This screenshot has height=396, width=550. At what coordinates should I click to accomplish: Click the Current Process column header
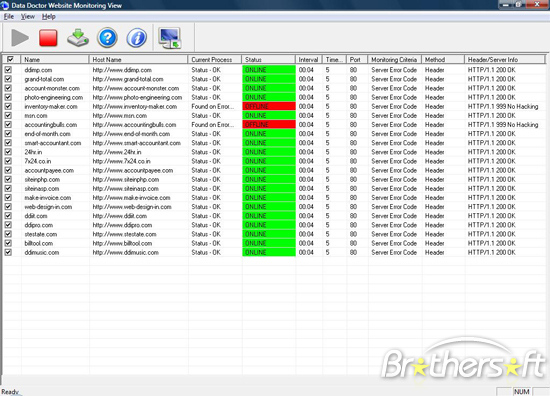(x=215, y=59)
